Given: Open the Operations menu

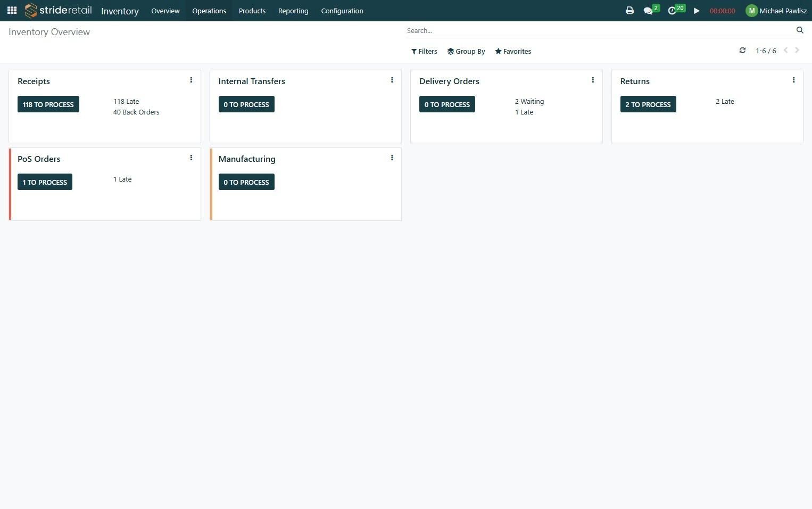Looking at the screenshot, I should tap(209, 11).
